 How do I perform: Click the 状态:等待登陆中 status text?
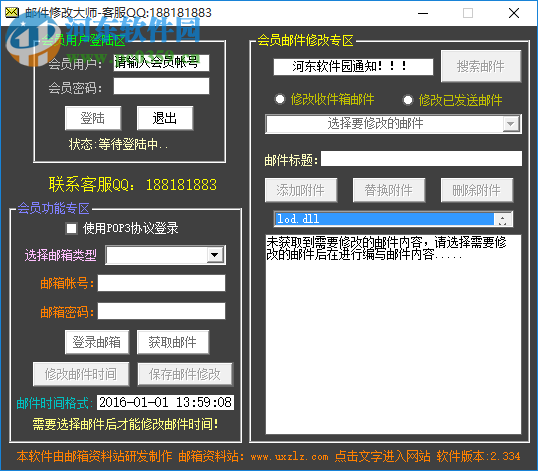point(118,144)
